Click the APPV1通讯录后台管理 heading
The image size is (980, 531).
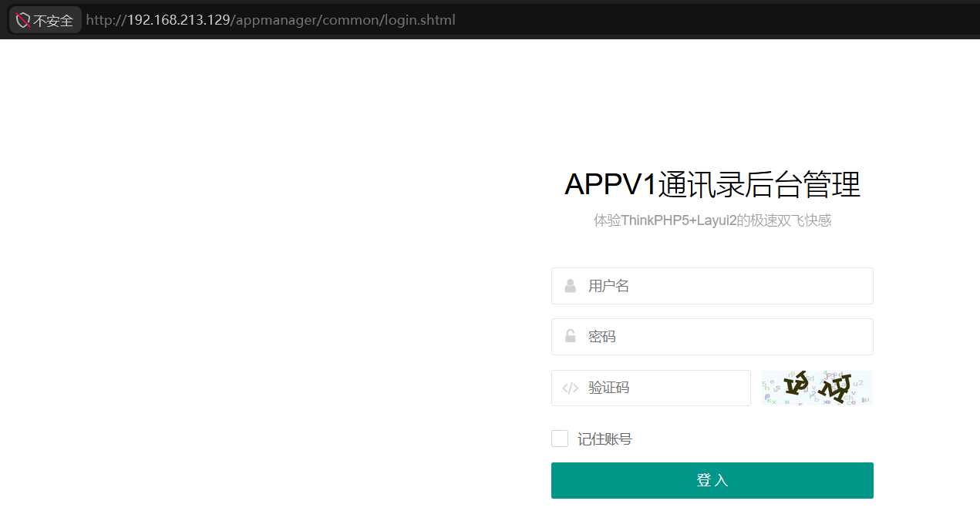pos(712,185)
